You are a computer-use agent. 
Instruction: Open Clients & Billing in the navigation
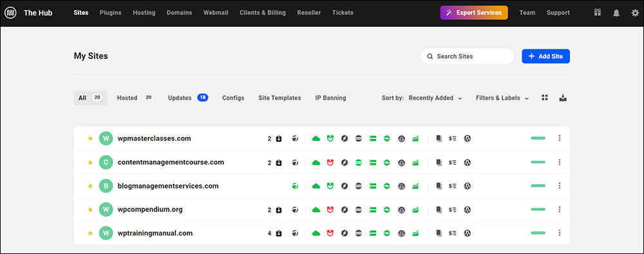pyautogui.click(x=263, y=13)
